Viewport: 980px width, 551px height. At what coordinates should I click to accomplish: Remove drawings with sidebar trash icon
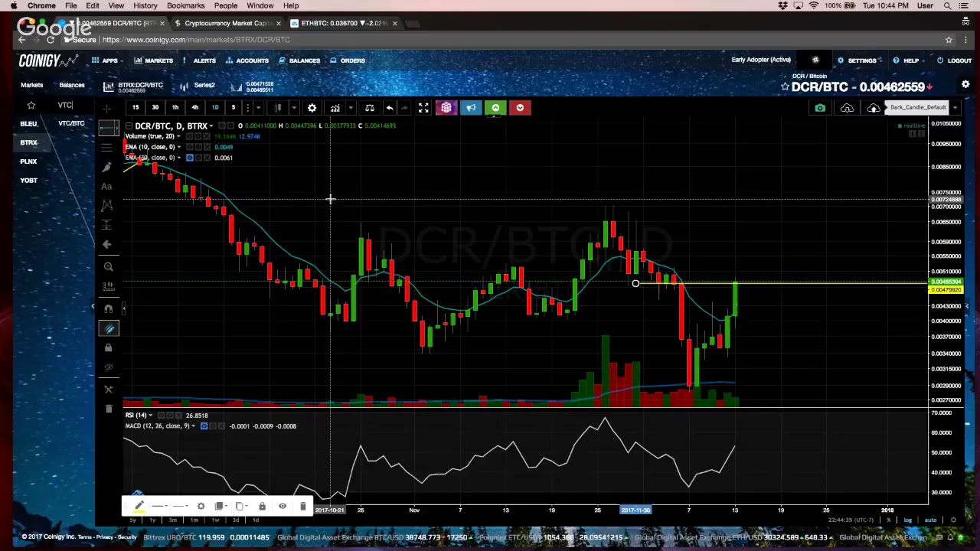coord(108,409)
